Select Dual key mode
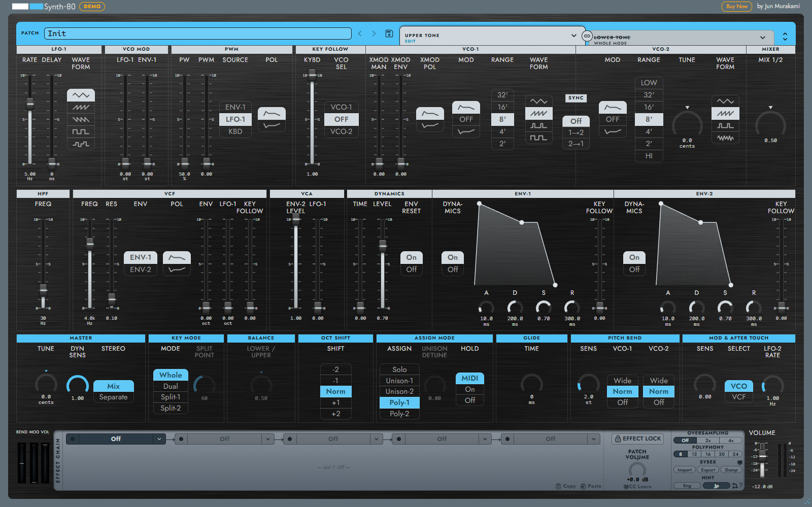Viewport: 812px width, 507px height. tap(171, 386)
